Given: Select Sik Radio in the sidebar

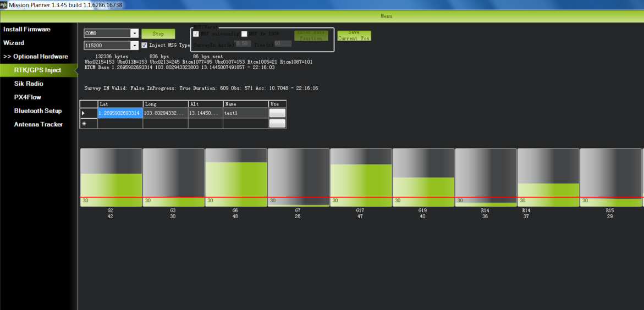Looking at the screenshot, I should [29, 84].
